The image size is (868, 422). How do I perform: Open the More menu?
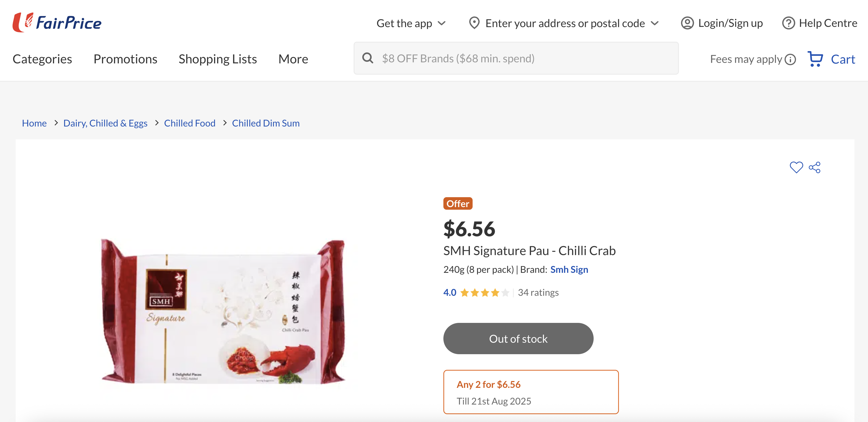click(293, 59)
